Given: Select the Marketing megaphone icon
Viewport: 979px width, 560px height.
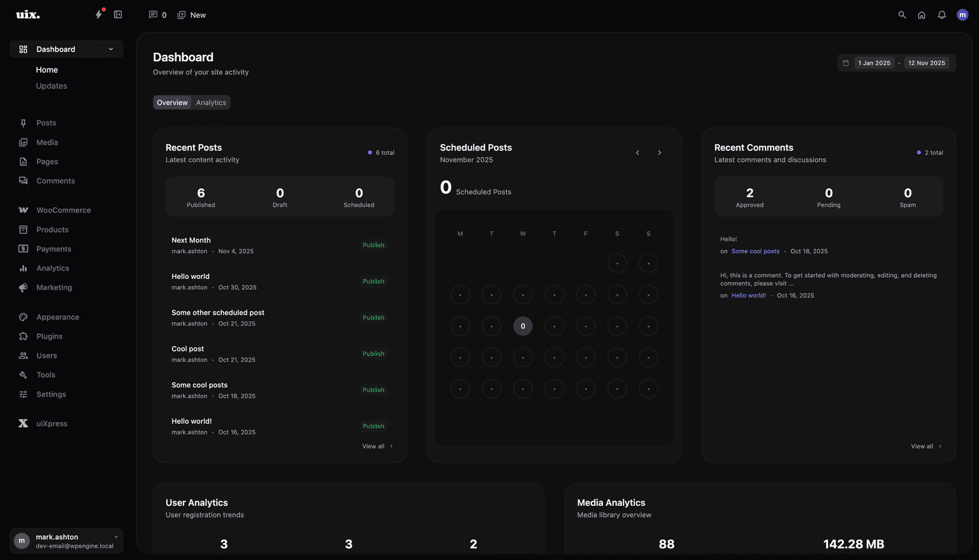Looking at the screenshot, I should pos(23,287).
